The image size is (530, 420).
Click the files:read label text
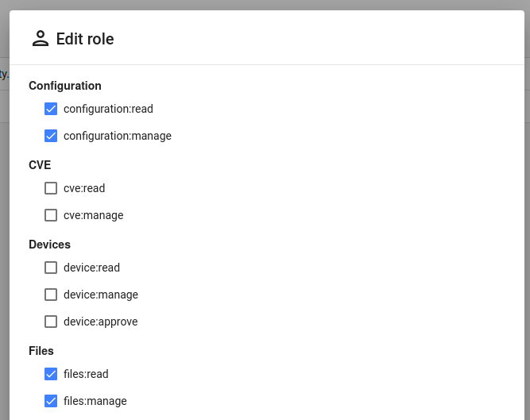coord(86,374)
